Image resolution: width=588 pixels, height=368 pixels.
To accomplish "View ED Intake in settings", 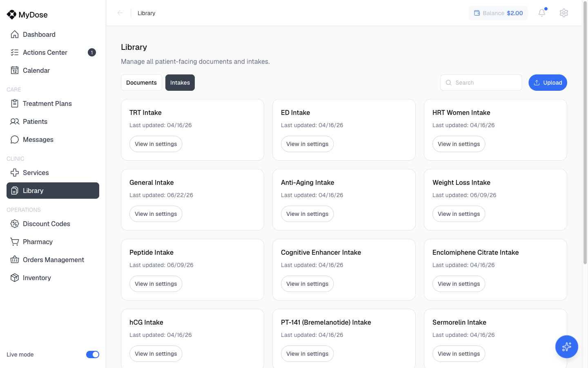I will pos(307,144).
